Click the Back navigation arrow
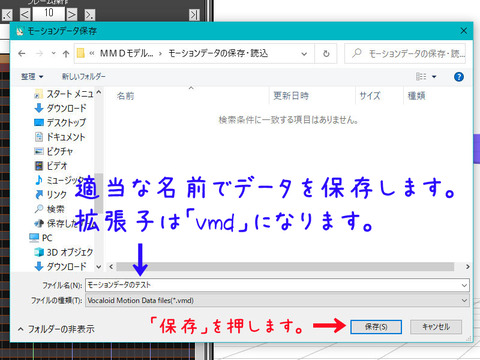Viewport: 480px width, 360px height. 22,53
